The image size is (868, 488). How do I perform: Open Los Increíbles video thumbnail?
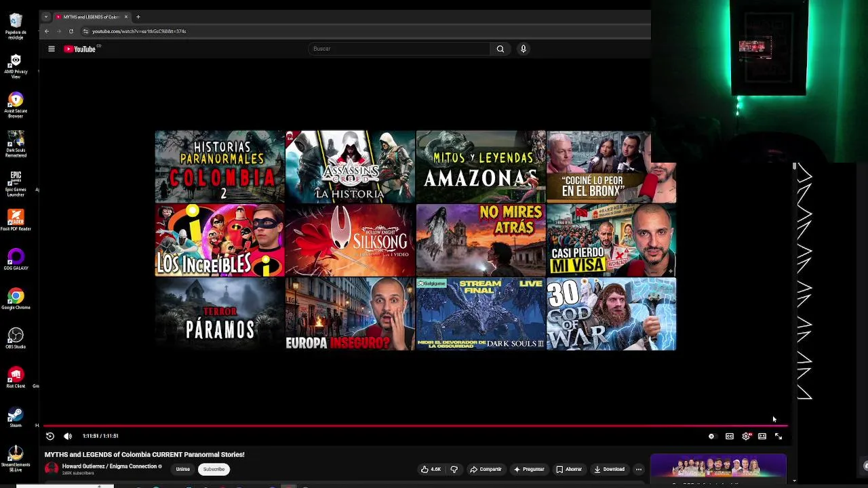[220, 240]
